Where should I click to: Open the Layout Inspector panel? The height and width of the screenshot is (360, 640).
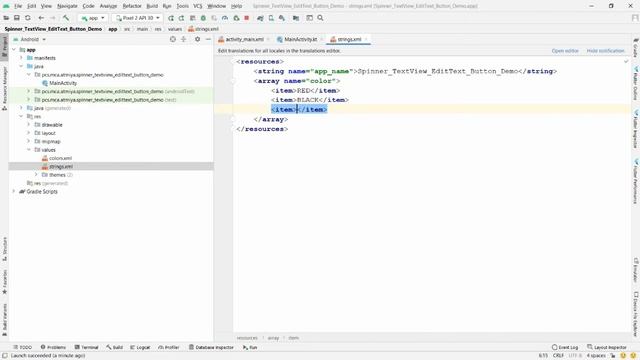[607, 347]
